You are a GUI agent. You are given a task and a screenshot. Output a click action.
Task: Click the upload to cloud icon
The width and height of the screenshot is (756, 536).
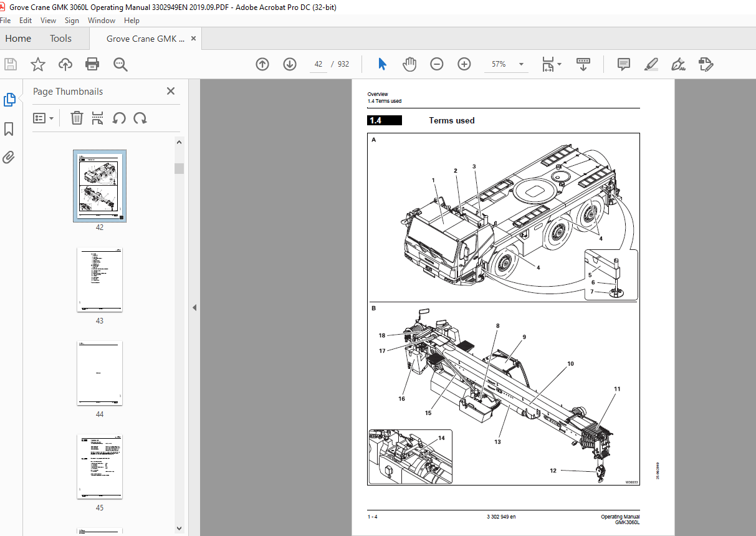[65, 64]
